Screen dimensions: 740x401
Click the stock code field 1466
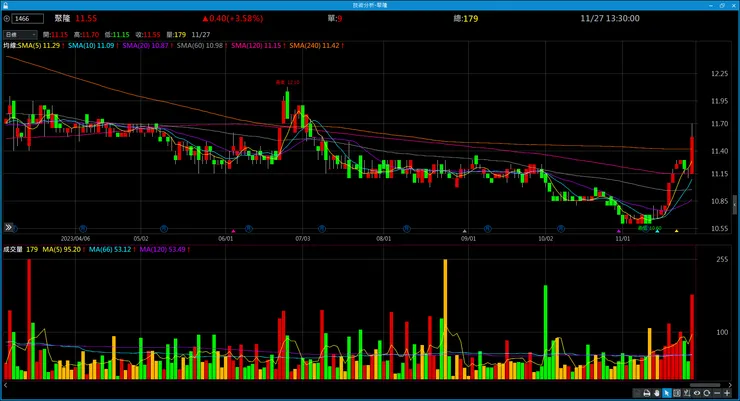[x=28, y=18]
